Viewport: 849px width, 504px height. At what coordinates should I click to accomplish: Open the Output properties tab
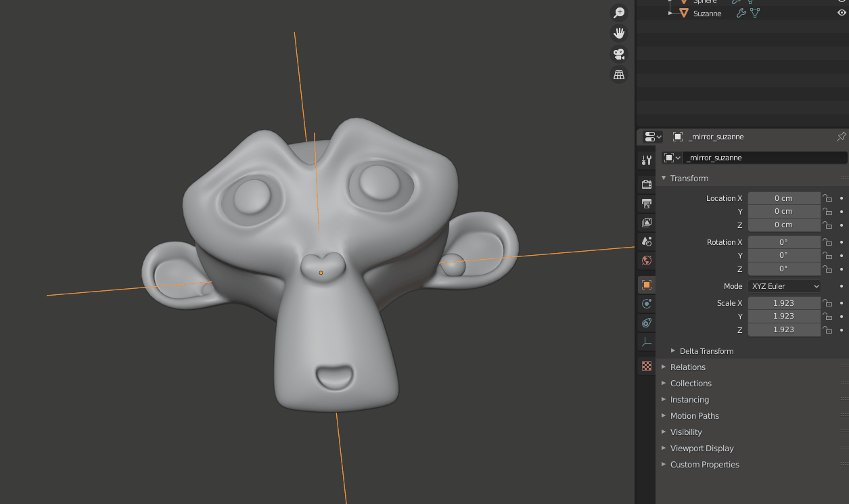pos(646,203)
